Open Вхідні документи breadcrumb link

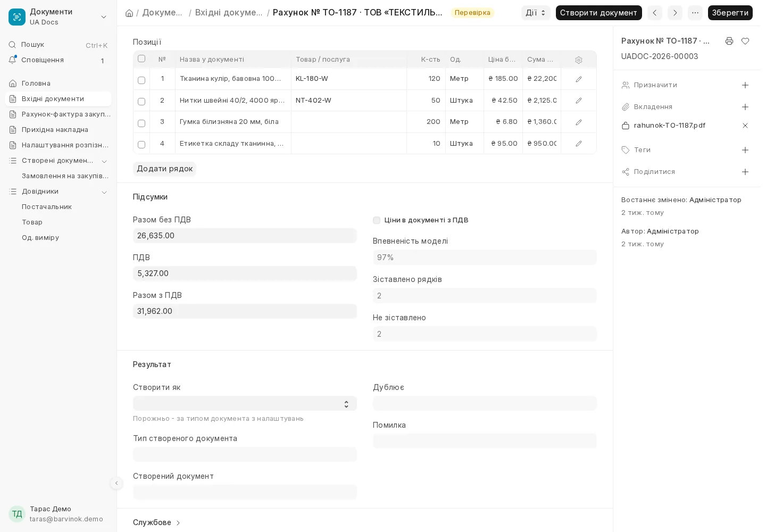[229, 13]
